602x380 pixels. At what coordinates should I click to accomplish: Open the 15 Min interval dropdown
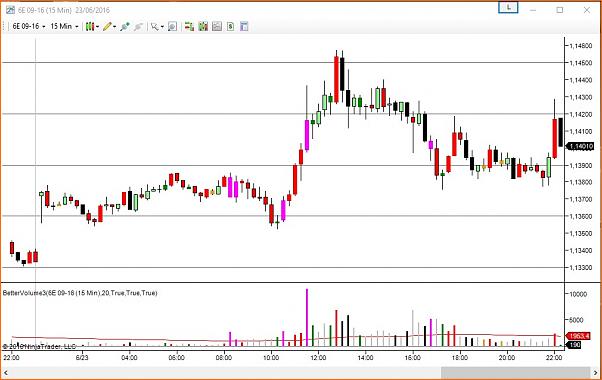pyautogui.click(x=64, y=26)
